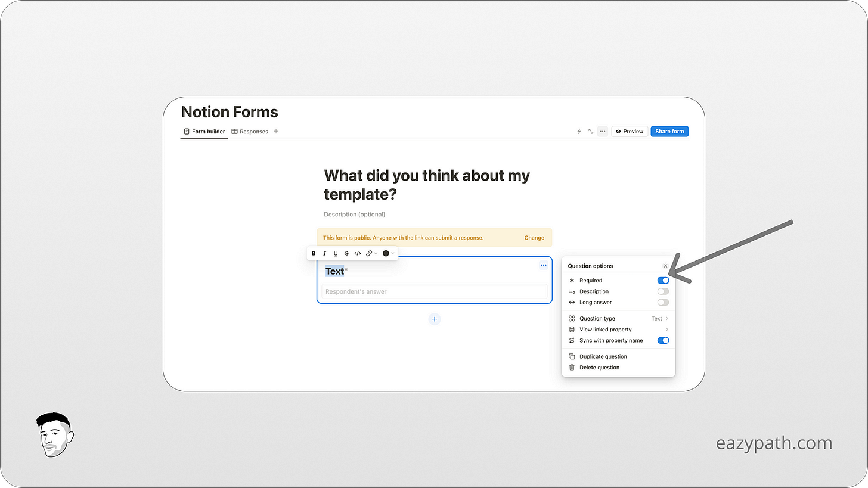Viewport: 868px width, 488px height.
Task: Click the Respondent's answer input field
Action: [x=435, y=291]
